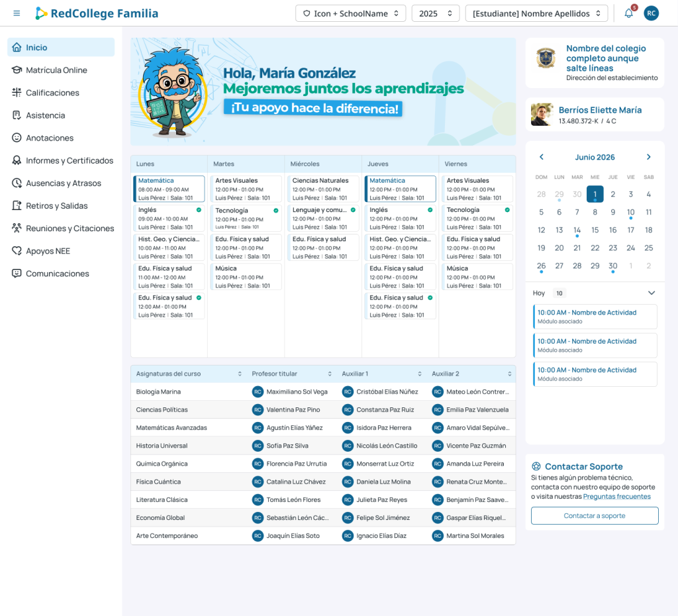Open notifications bell icon
The image size is (678, 616).
[x=629, y=13]
